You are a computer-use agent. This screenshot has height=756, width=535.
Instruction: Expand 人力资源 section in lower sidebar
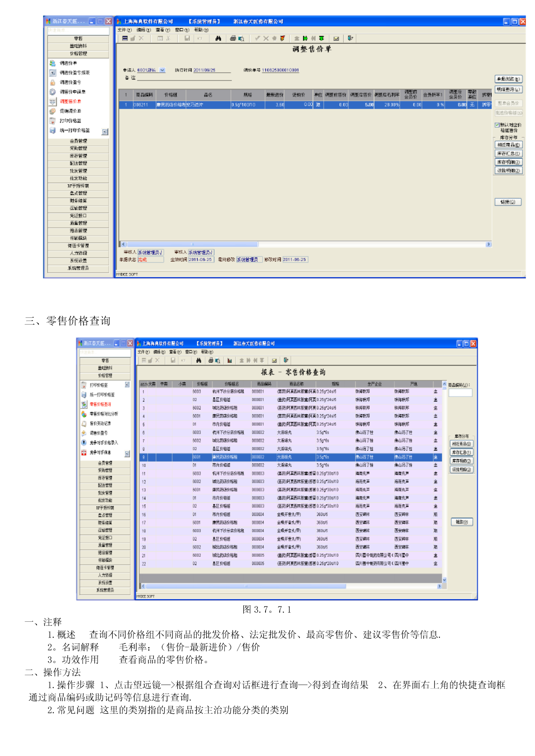click(x=105, y=575)
